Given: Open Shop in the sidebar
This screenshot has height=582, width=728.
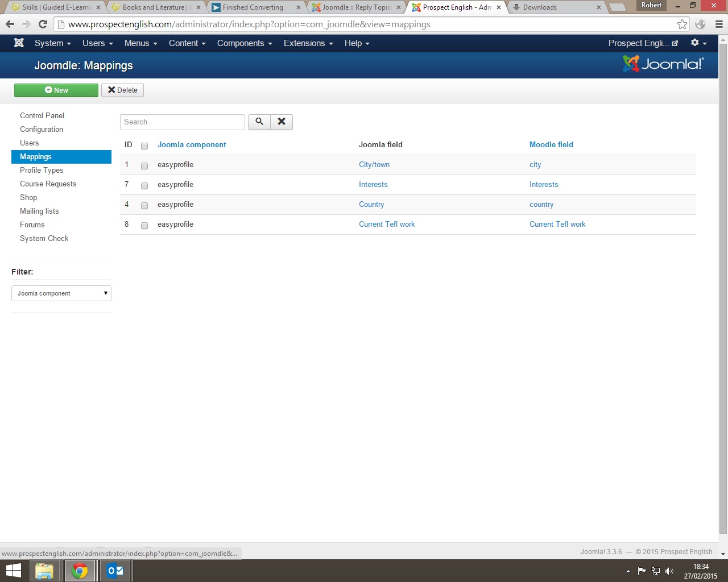Looking at the screenshot, I should 28,197.
